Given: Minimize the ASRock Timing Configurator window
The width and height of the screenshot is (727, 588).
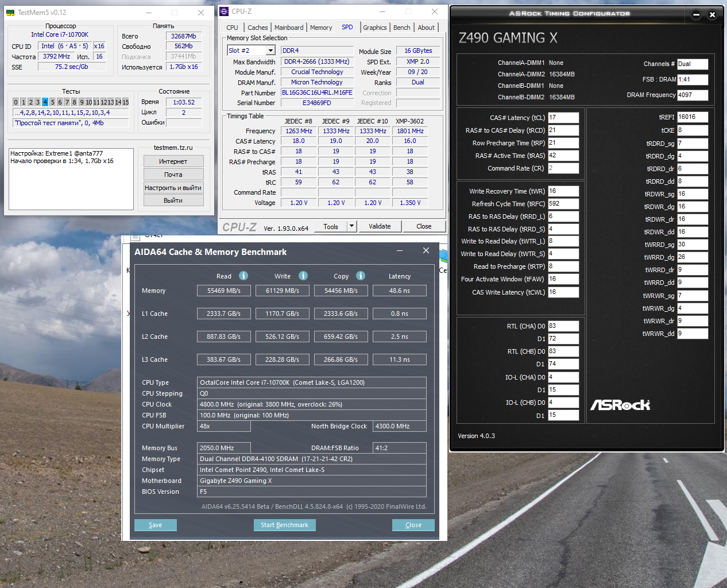Looking at the screenshot, I should (696, 15).
